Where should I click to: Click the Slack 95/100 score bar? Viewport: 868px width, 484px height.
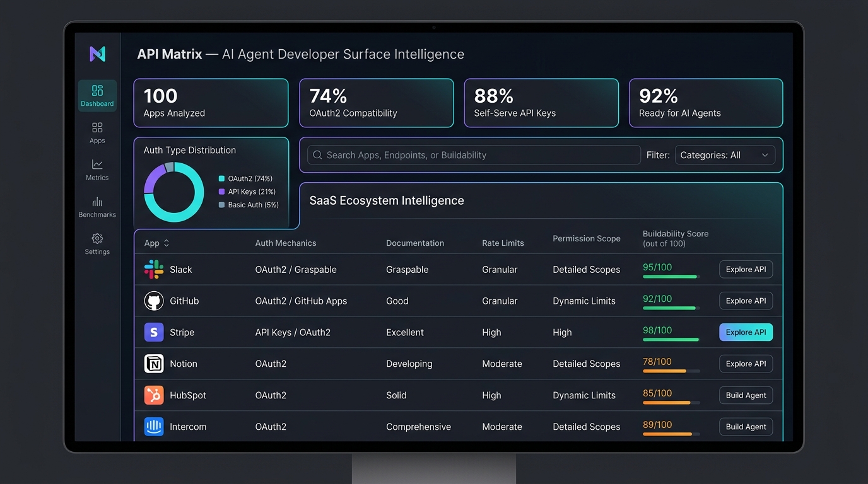click(x=671, y=277)
